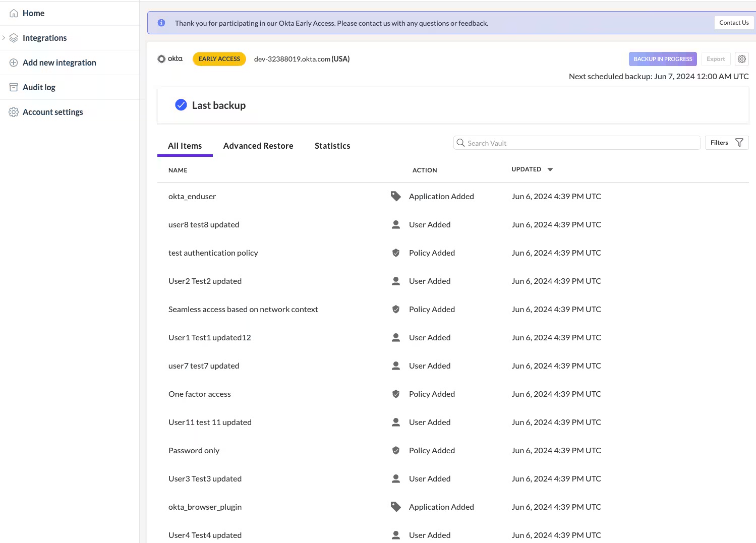Select Seamless access based on network context
Screen dimensions: 756x543
(243, 309)
